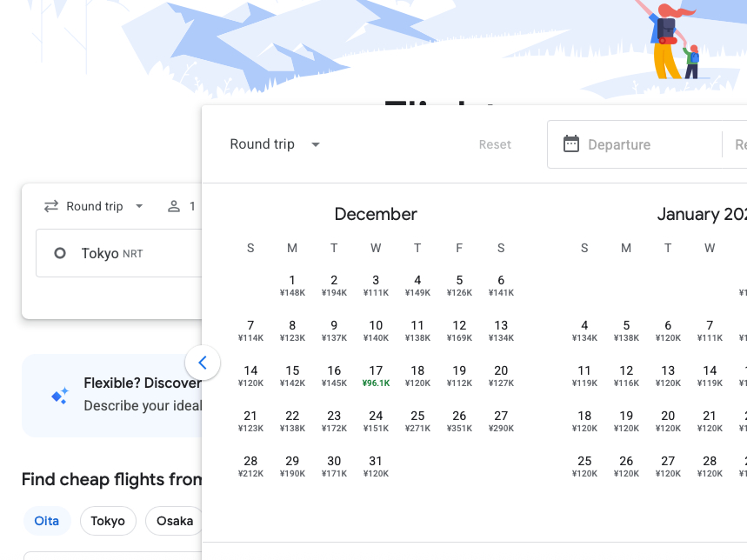Select January 19 in the calendar
The width and height of the screenshot is (747, 560).
click(626, 421)
